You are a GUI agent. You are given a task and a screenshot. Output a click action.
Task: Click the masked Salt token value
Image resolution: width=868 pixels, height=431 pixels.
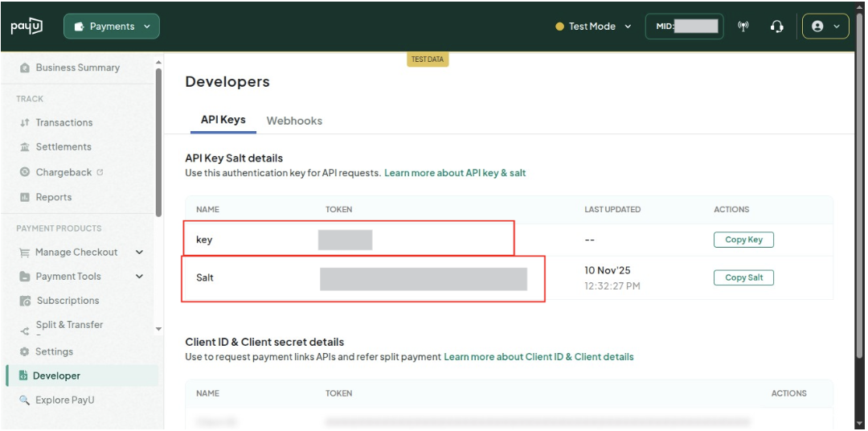[x=424, y=279]
